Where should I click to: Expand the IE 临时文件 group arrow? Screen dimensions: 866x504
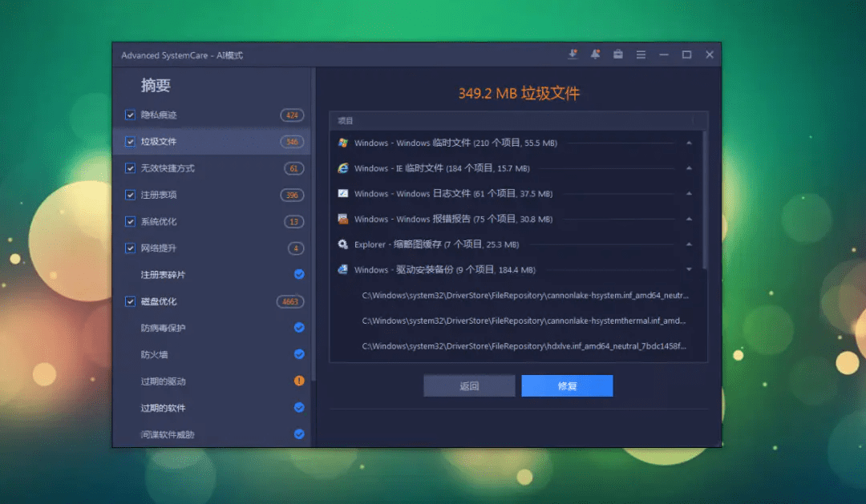689,167
